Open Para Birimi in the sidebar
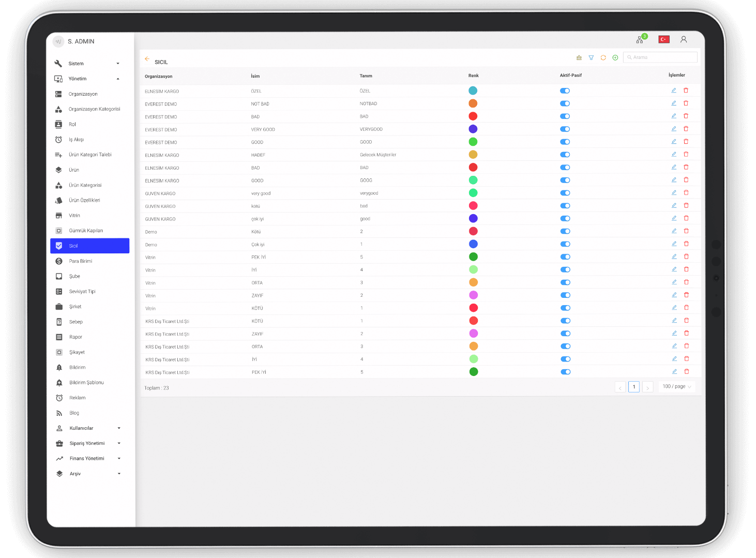756x558 pixels. [x=89, y=261]
